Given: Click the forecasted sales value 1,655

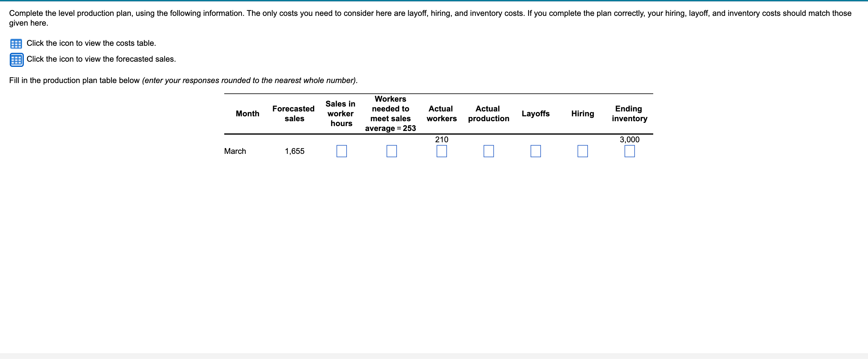Looking at the screenshot, I should (x=295, y=151).
